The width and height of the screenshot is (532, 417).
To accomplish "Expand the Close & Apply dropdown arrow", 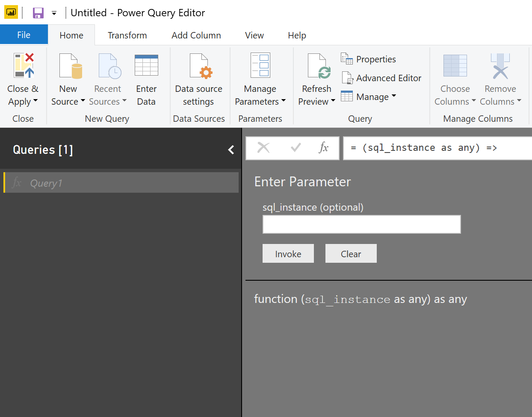I will [x=35, y=101].
